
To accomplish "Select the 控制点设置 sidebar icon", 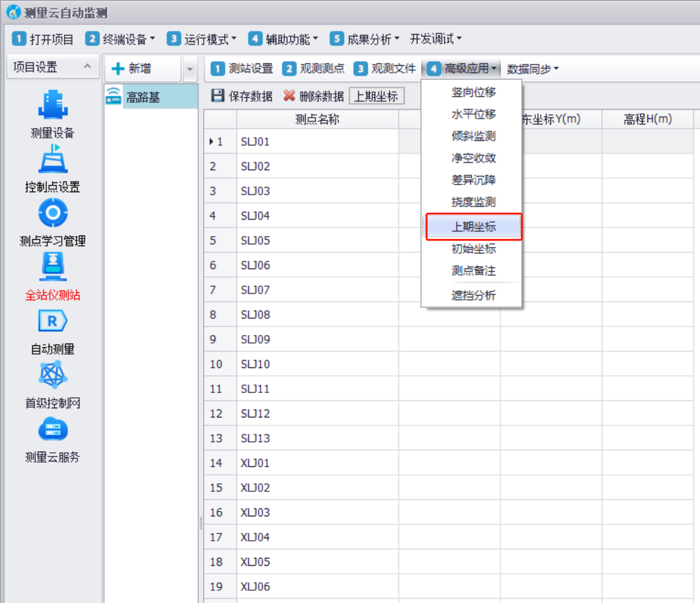I will coord(52,159).
